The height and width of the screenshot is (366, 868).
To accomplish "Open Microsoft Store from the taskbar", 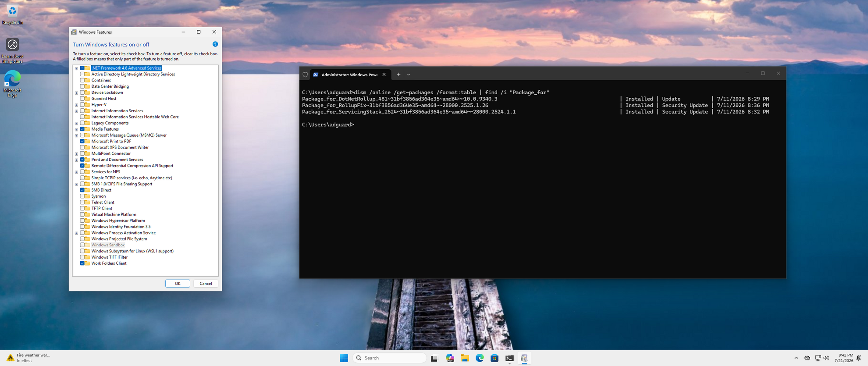I will point(494,358).
